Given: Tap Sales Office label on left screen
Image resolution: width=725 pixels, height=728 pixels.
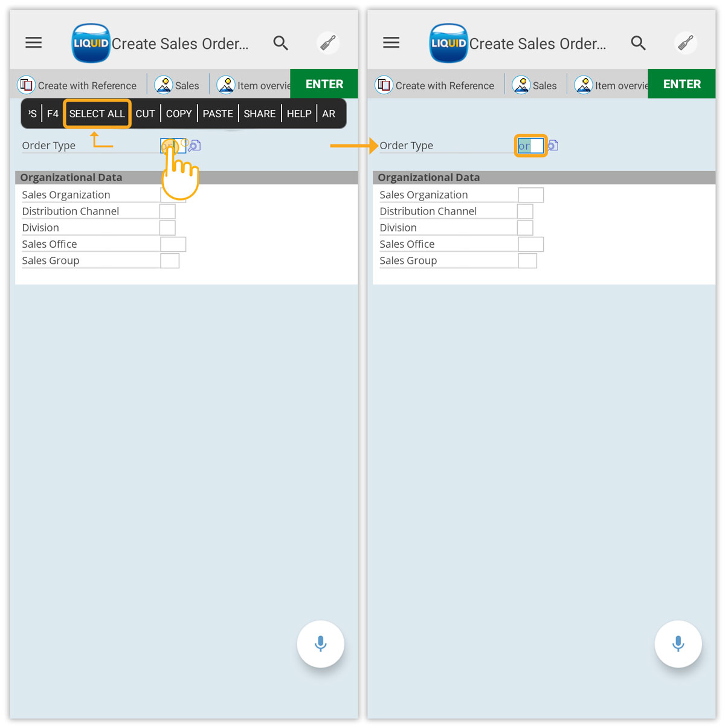Looking at the screenshot, I should [50, 244].
